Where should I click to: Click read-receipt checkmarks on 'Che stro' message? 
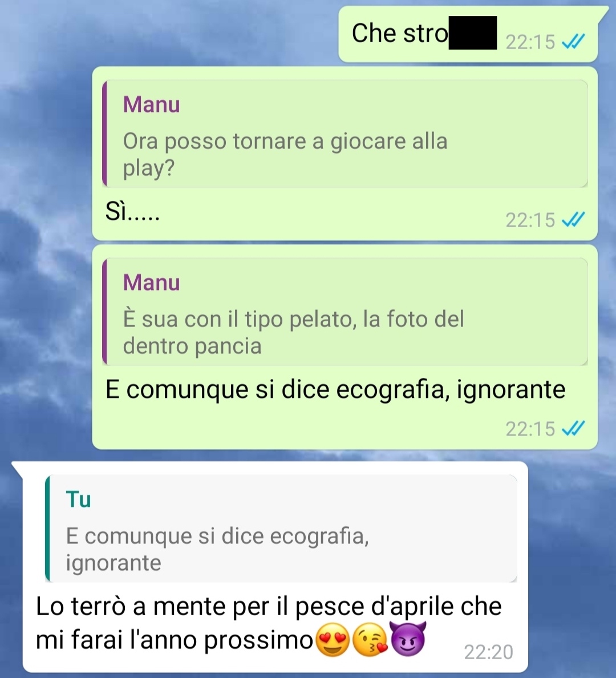coord(573,42)
